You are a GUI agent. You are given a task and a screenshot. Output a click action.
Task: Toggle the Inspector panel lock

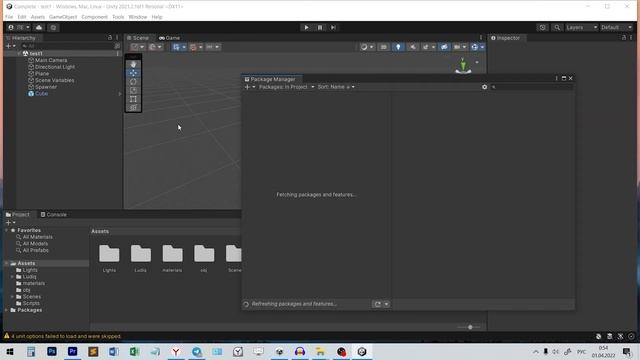pos(624,38)
